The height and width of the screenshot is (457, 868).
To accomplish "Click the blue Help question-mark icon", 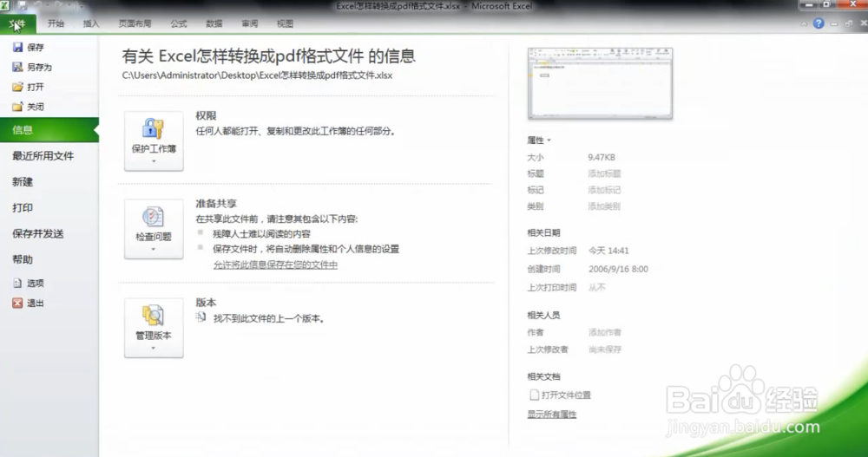I will click(819, 23).
